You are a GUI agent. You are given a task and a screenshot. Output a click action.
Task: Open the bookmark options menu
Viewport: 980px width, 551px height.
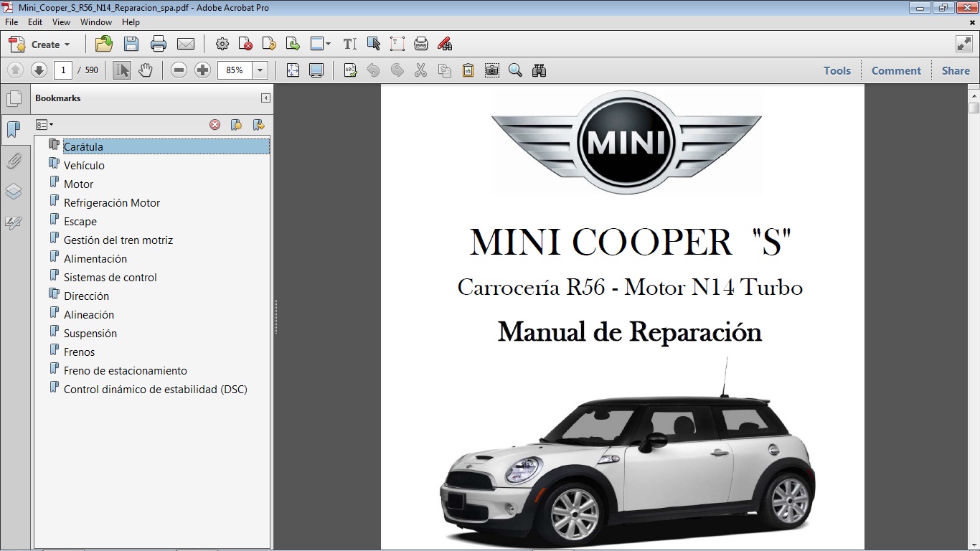coord(44,124)
